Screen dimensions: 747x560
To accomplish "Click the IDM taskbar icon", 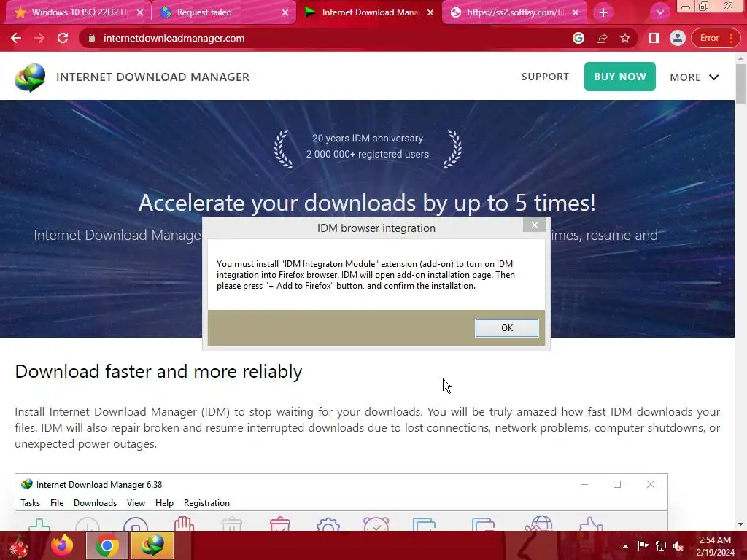I will pyautogui.click(x=152, y=545).
